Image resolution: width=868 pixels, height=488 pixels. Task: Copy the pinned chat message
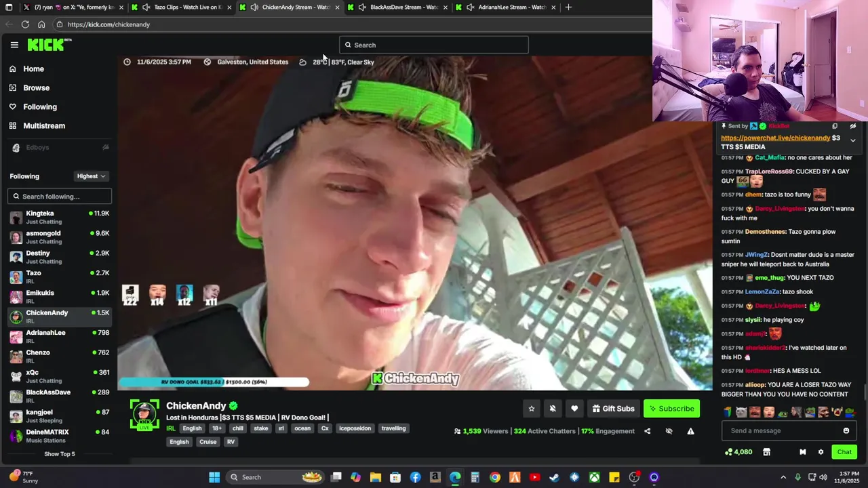[x=835, y=126]
